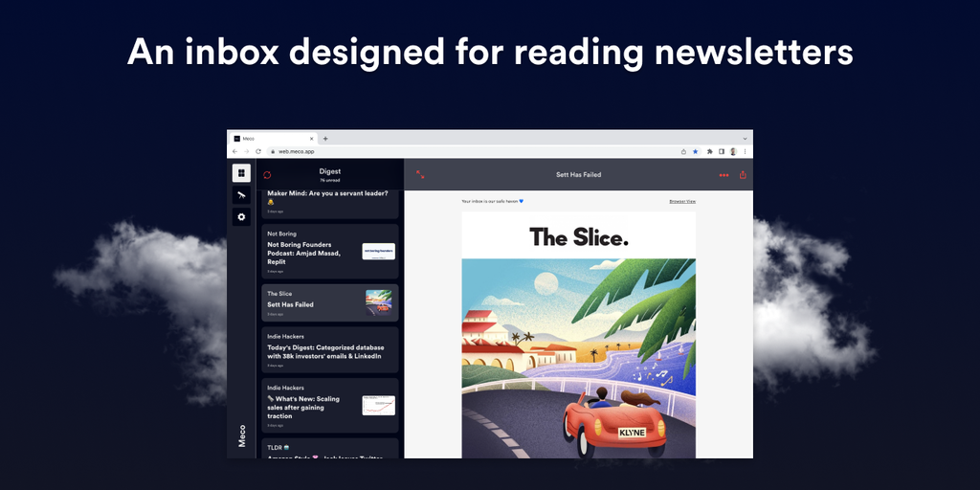
Task: Click the Not Boring Founders thumbnail
Action: (x=379, y=252)
